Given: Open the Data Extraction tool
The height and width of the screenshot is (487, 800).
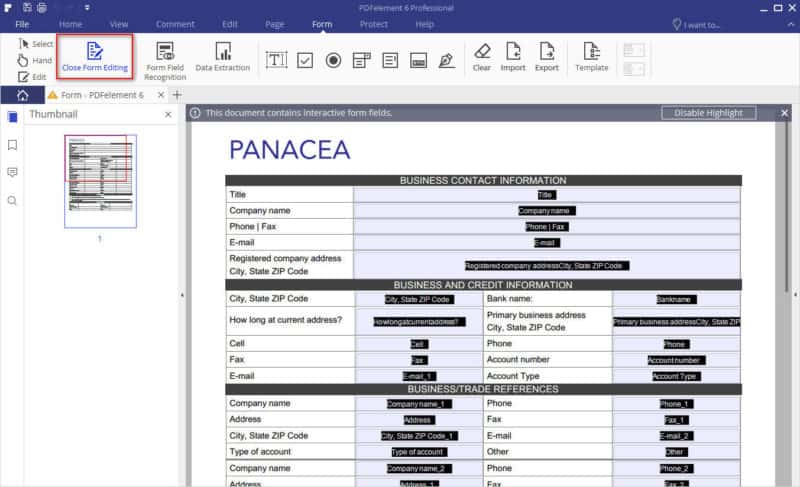Looking at the screenshot, I should 222,57.
